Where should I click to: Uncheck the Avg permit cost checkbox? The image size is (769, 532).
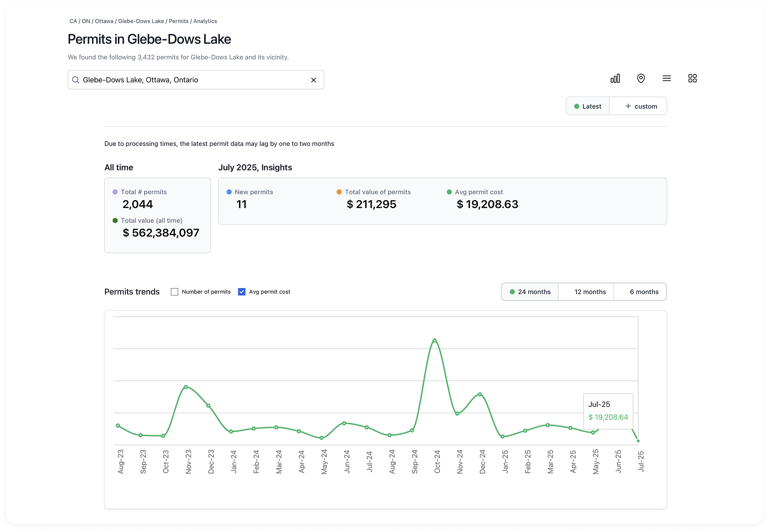(242, 292)
